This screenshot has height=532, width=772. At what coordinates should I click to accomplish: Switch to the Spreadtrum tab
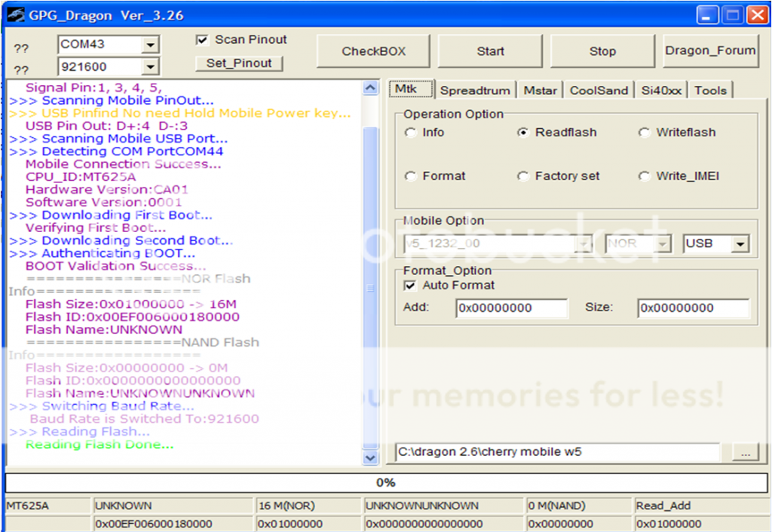tap(475, 90)
